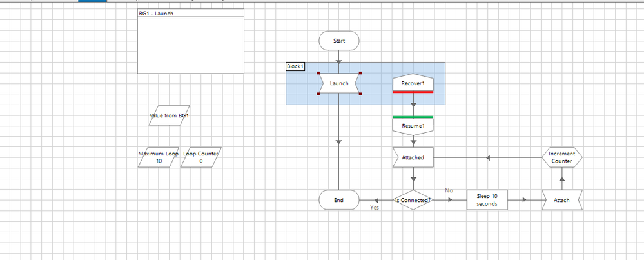Viewport: 644px width, 260px height.
Task: Select the Is Connected? decision diamond
Action: pyautogui.click(x=413, y=200)
